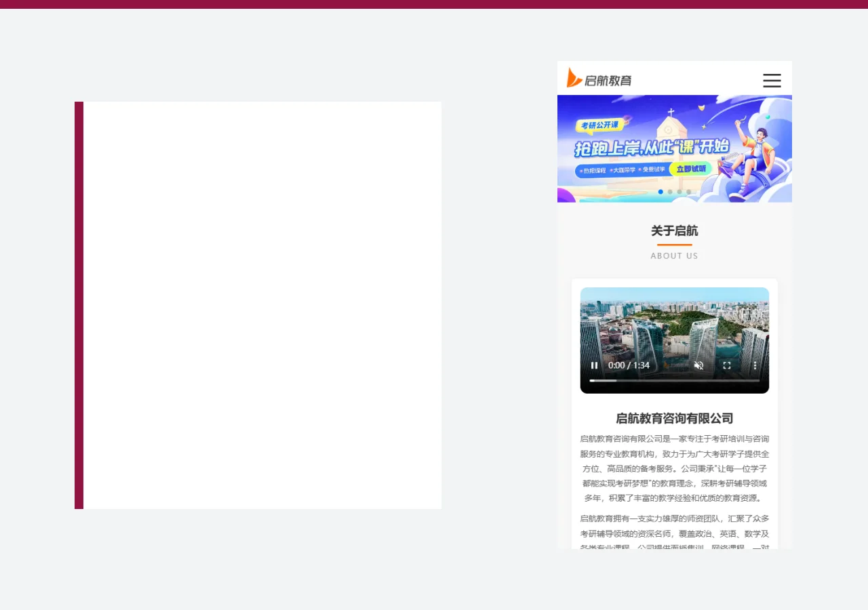This screenshot has height=610, width=868.
Task: Click the 启航教育 logo
Action: coord(599,78)
